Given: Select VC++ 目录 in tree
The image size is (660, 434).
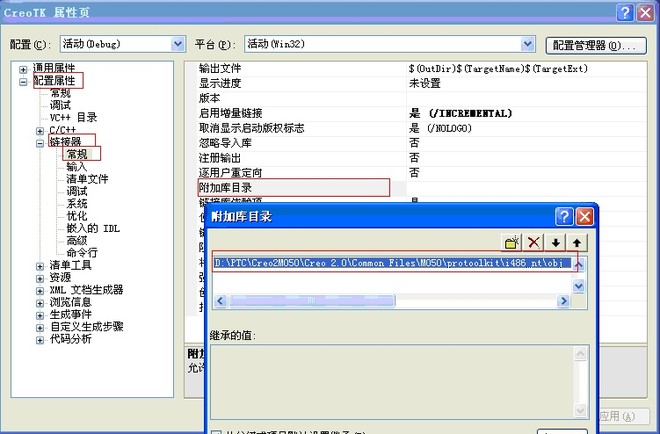Looking at the screenshot, I should [73, 117].
